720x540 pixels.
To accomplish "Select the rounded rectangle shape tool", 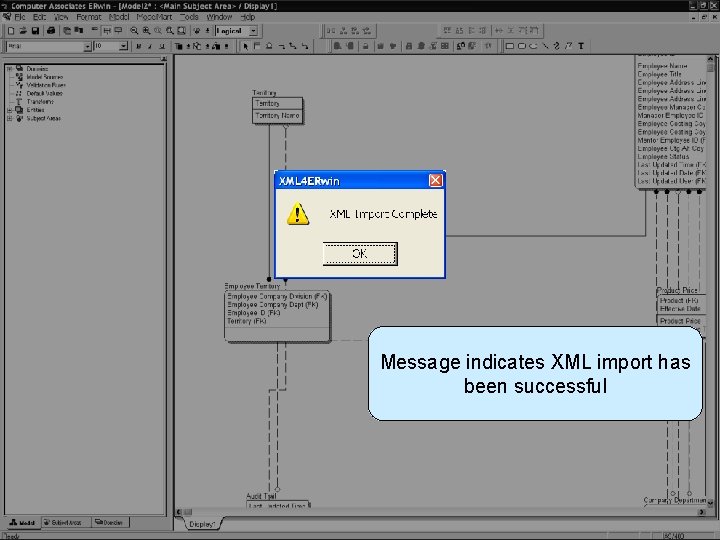I will pyautogui.click(x=522, y=46).
